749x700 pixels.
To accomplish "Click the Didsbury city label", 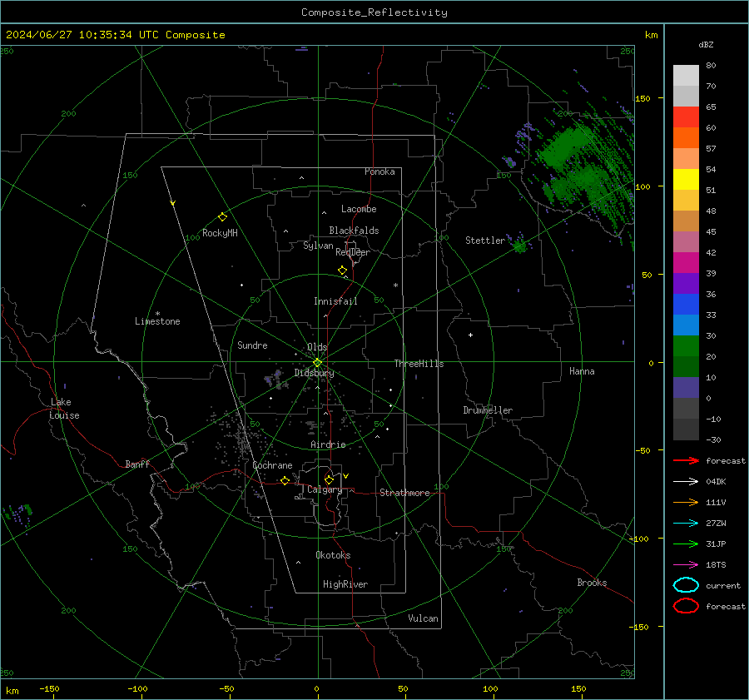I will 314,373.
